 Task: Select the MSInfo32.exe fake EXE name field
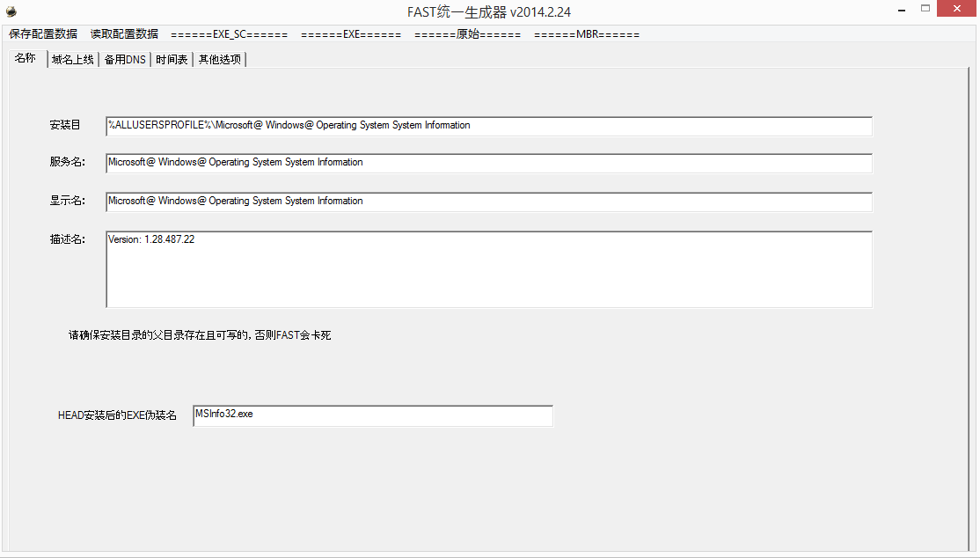372,415
